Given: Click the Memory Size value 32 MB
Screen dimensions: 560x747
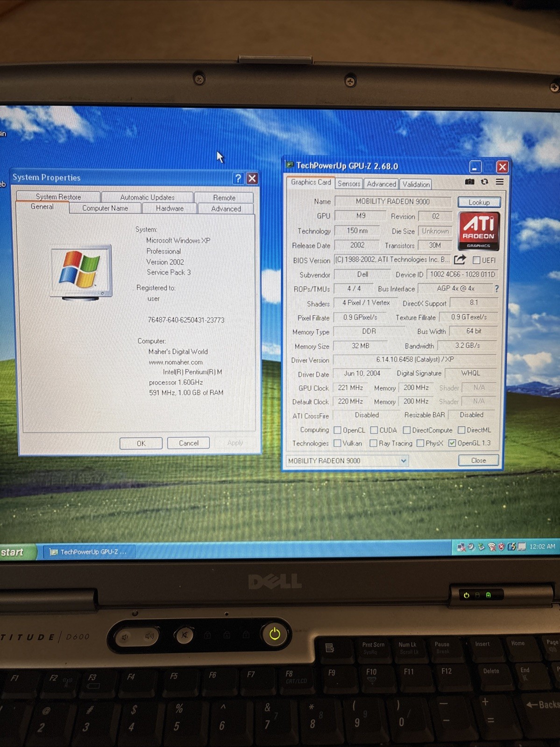Looking at the screenshot, I should (360, 346).
